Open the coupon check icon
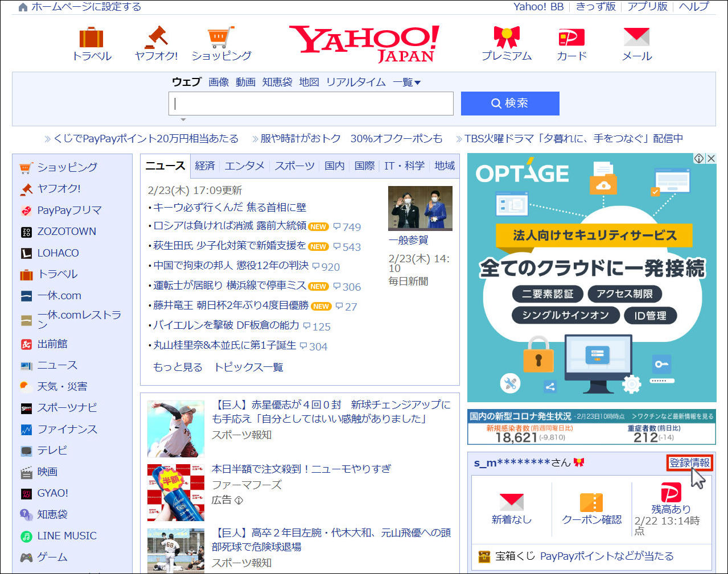This screenshot has height=574, width=728. (591, 503)
